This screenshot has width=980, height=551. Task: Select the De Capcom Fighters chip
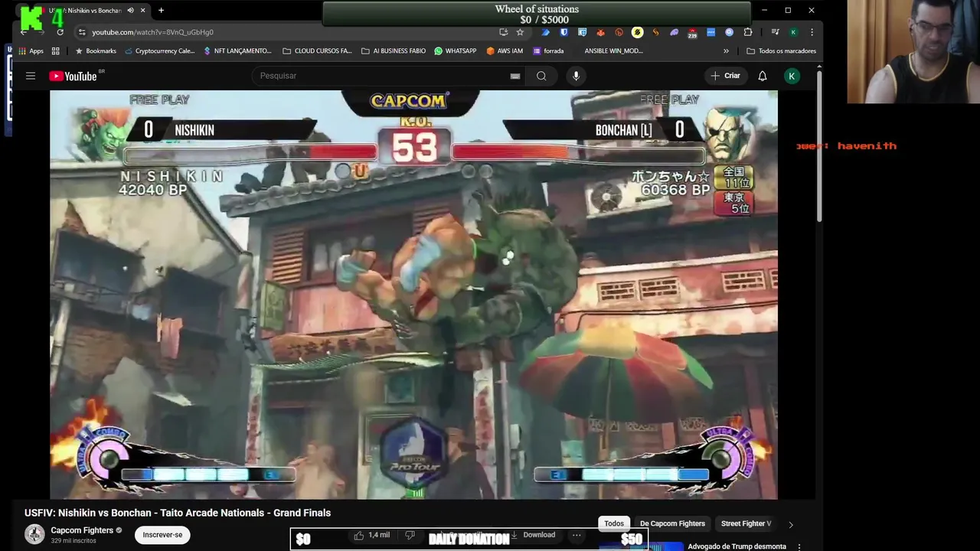pos(672,523)
